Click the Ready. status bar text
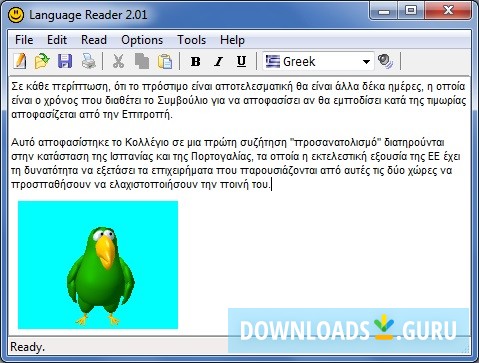The image size is (479, 363). pyautogui.click(x=27, y=347)
